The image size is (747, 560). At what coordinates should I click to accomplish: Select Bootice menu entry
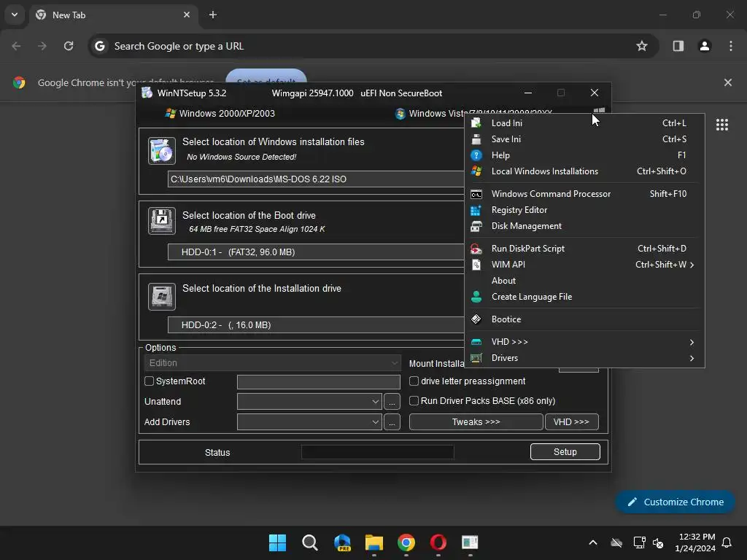(584, 319)
